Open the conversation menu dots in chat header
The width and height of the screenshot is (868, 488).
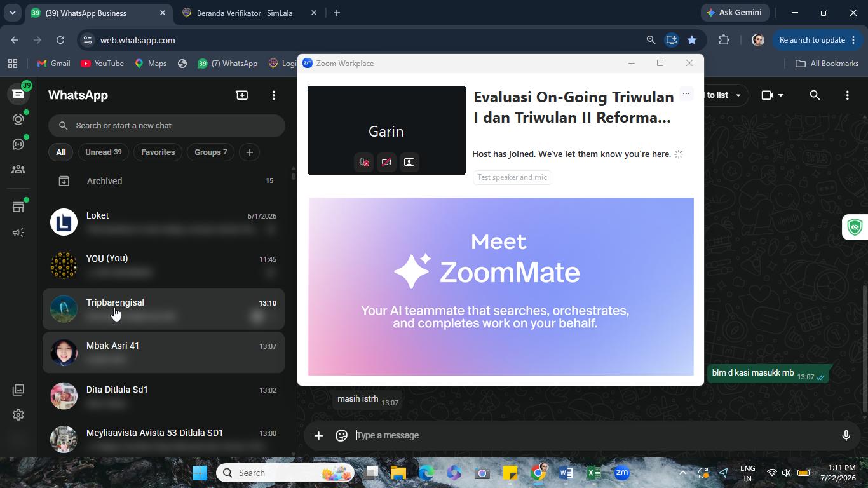847,95
